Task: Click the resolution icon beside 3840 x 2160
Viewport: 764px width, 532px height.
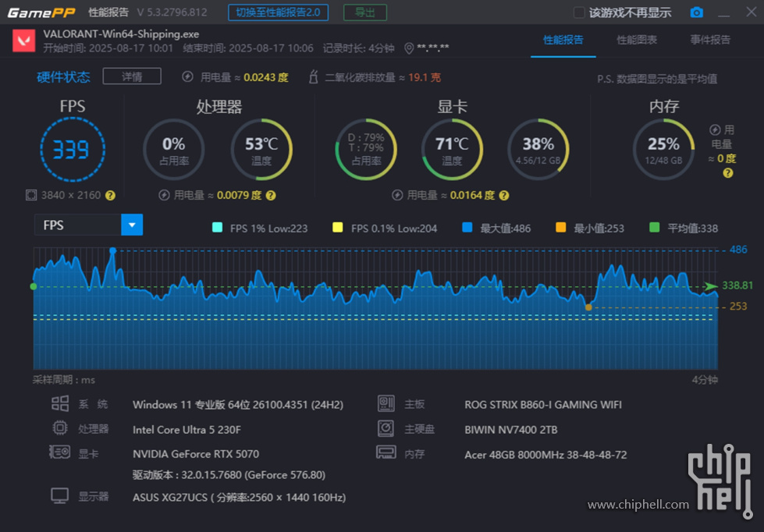Action: (31, 195)
